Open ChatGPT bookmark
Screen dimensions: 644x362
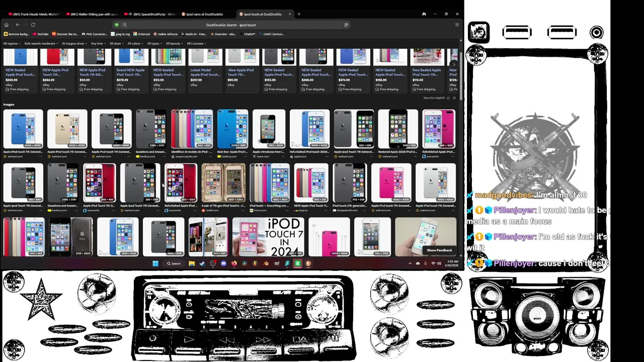coord(247,34)
